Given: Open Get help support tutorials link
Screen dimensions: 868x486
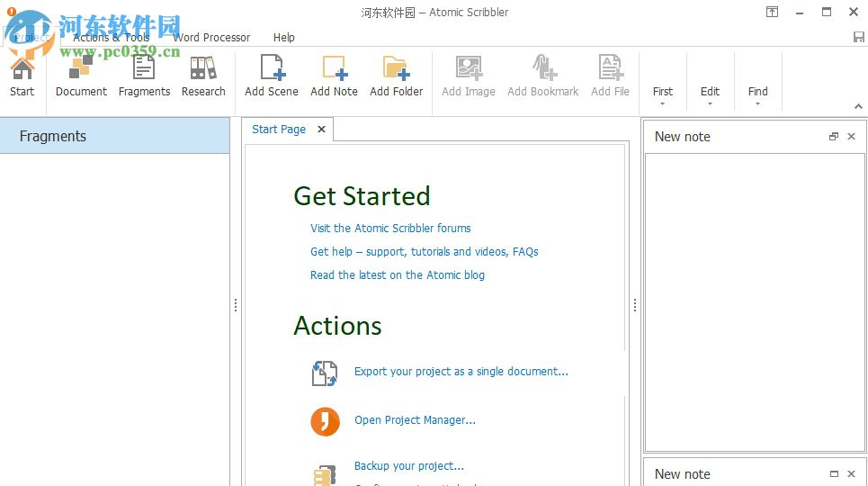Looking at the screenshot, I should pos(424,252).
